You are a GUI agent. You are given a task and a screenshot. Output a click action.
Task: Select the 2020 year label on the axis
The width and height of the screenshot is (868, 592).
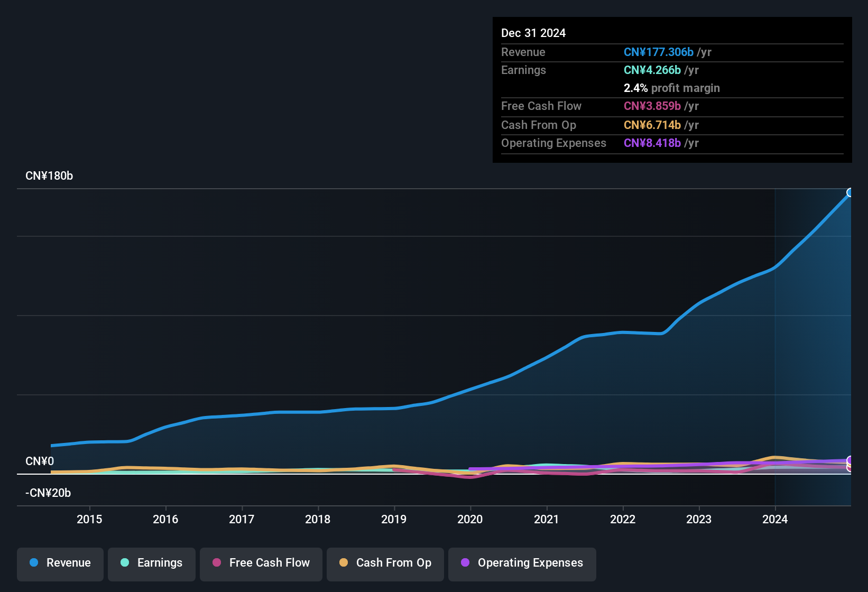[470, 519]
